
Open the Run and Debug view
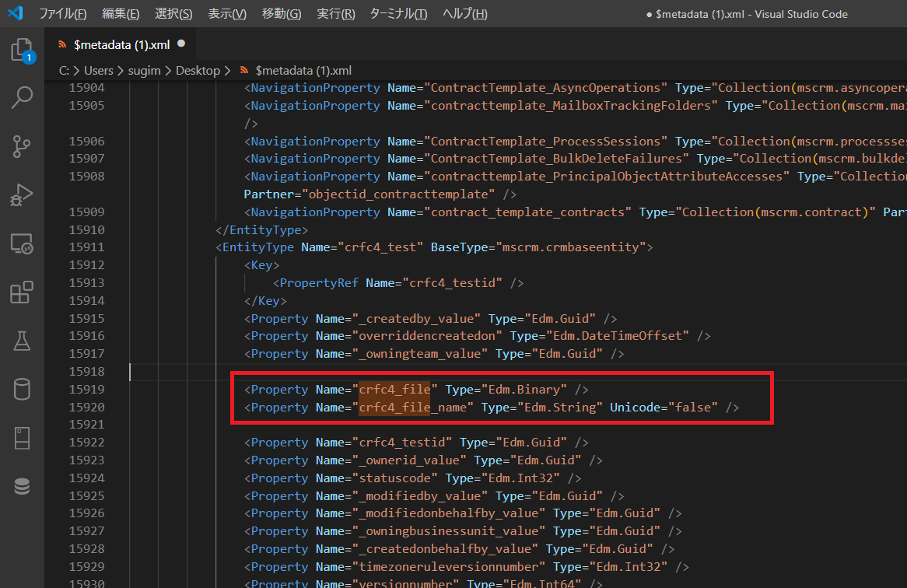(21, 194)
